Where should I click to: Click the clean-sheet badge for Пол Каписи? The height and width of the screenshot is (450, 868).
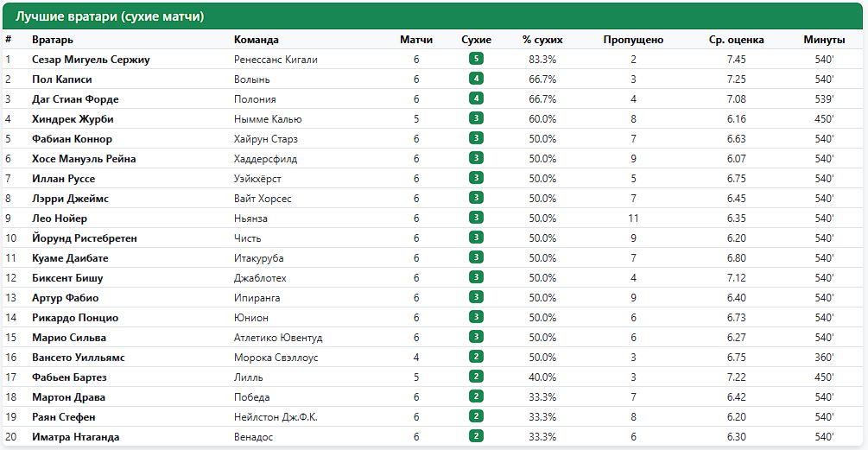(476, 79)
